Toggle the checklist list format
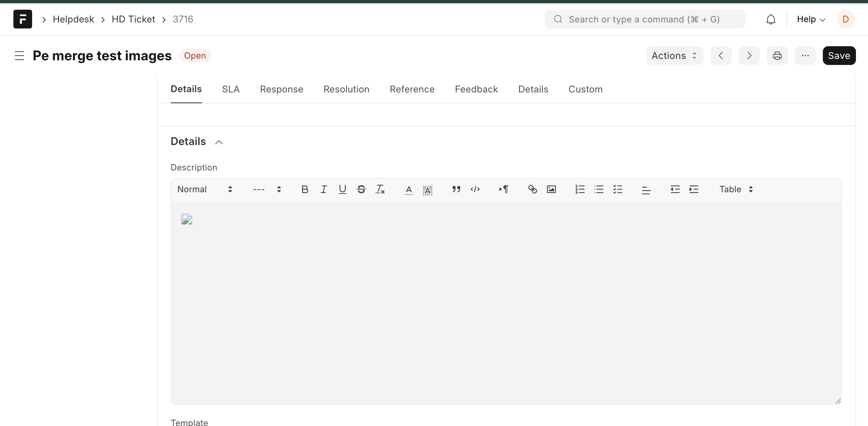Image resolution: width=868 pixels, height=426 pixels. (x=618, y=189)
